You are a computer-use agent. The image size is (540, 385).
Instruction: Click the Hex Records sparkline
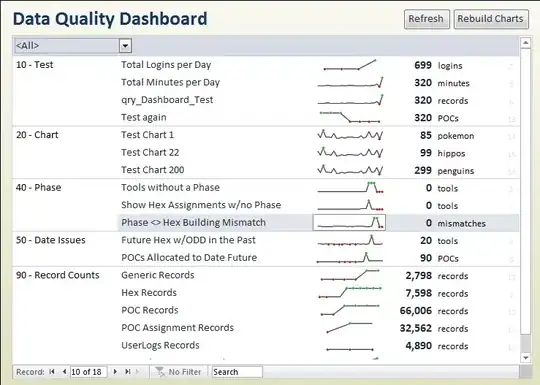pos(350,293)
